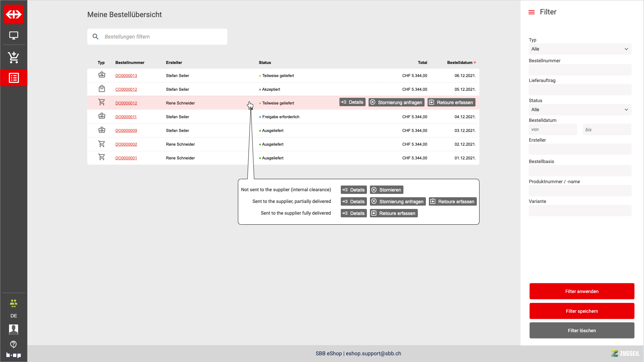Viewport: 644px width, 362px height.
Task: Click Filter anwenden button
Action: [x=582, y=291]
